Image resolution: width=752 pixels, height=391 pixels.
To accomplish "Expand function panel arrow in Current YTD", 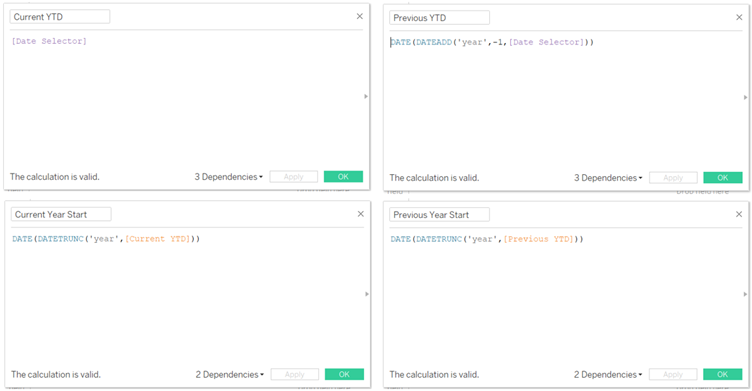I will pos(366,96).
